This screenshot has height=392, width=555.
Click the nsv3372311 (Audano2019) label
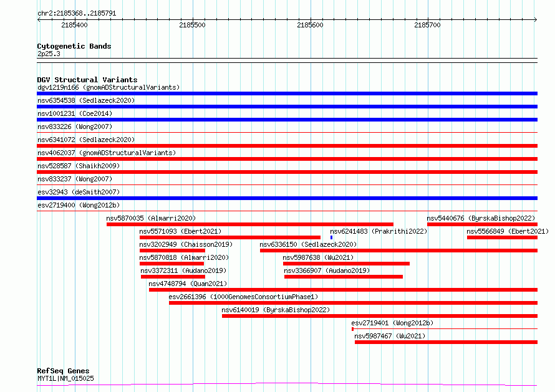(183, 270)
